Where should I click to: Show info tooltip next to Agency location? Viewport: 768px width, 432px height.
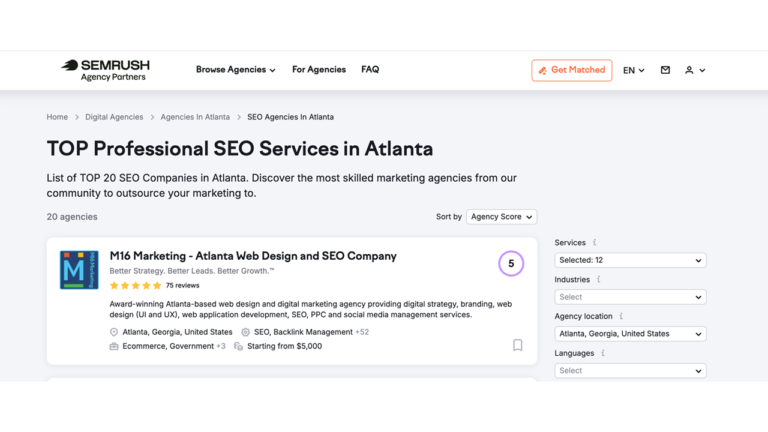coord(621,316)
